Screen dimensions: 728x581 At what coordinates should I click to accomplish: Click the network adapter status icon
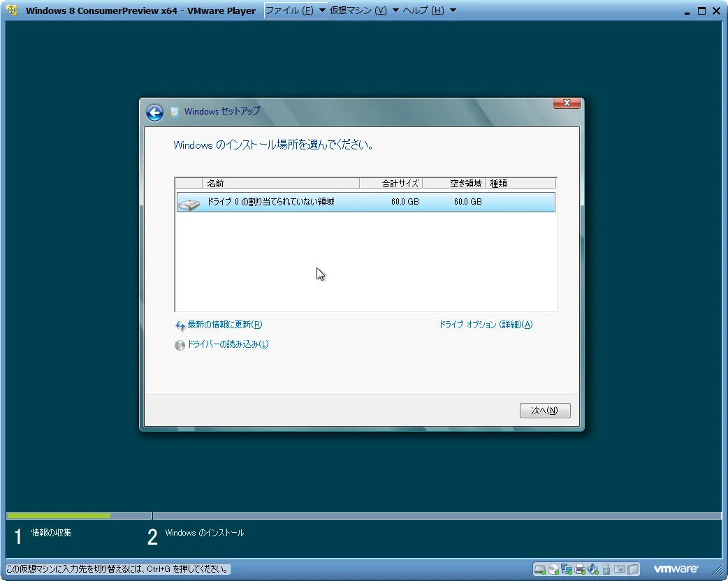[567, 568]
